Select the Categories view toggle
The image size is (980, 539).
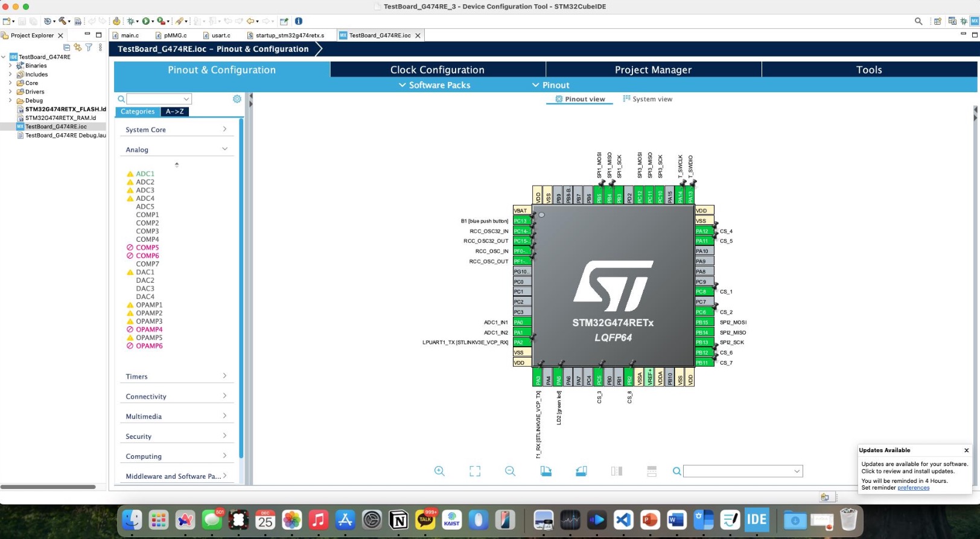point(138,112)
